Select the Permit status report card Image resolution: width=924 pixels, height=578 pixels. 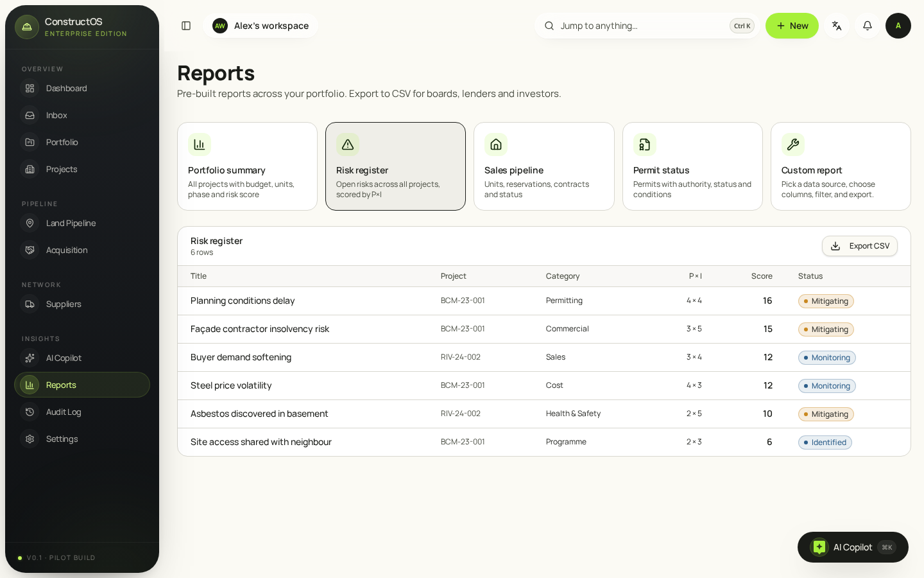[x=692, y=166]
